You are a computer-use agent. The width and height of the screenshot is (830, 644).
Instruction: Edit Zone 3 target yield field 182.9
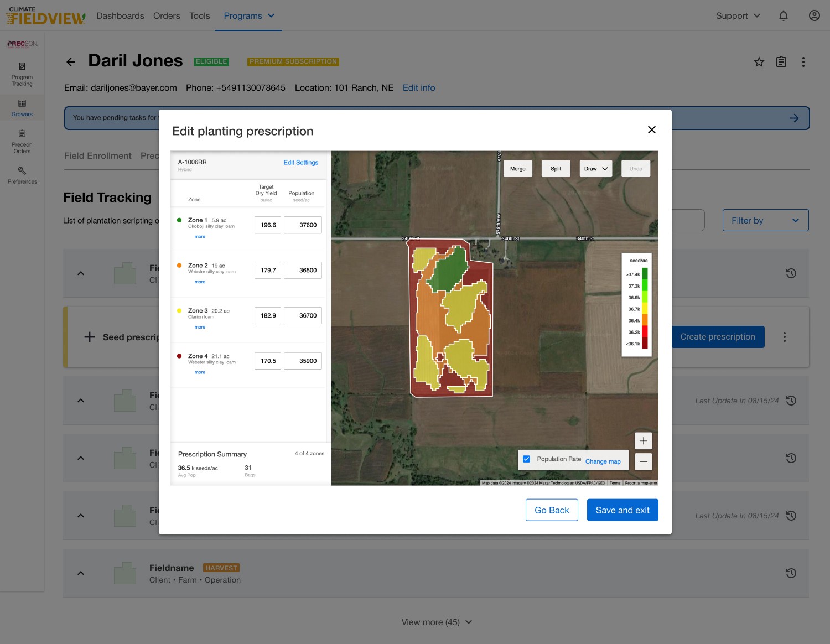[268, 316]
